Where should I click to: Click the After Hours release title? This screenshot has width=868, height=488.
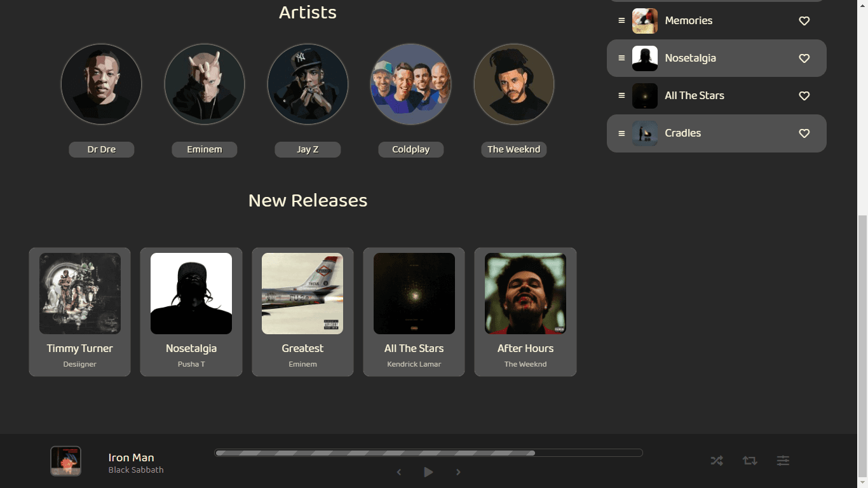526,348
